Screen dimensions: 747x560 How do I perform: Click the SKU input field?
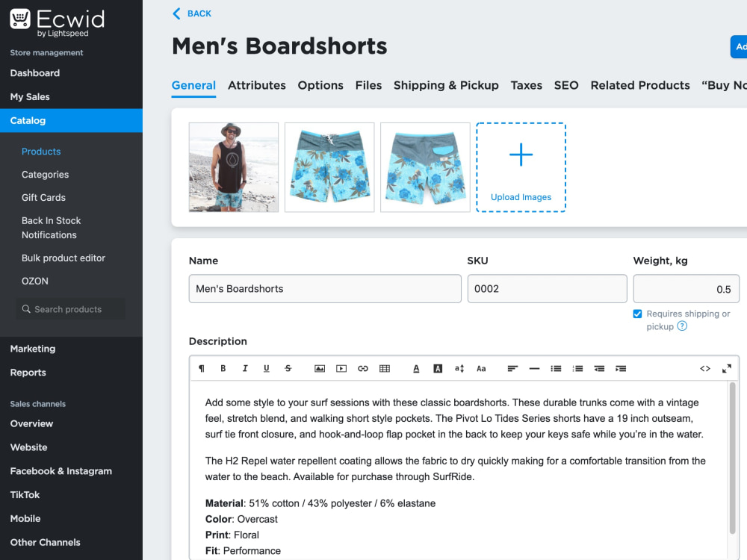click(x=547, y=288)
